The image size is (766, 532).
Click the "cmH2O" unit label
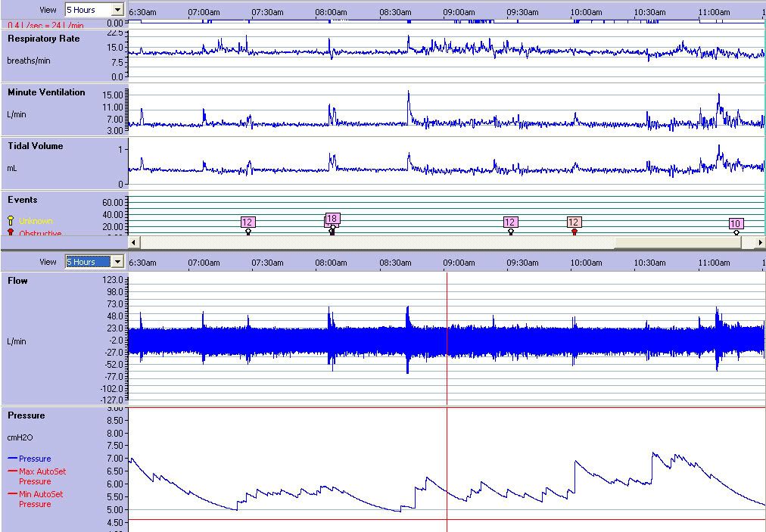click(x=20, y=437)
